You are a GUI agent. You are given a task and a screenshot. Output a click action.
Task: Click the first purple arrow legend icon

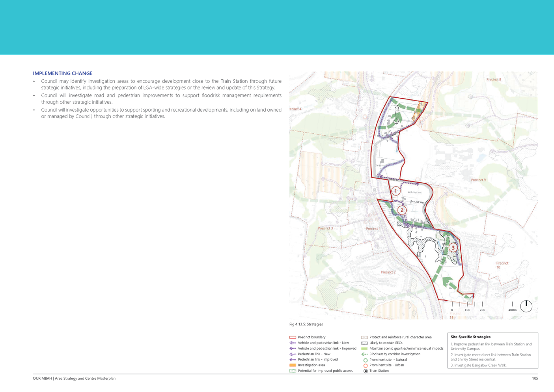click(293, 343)
